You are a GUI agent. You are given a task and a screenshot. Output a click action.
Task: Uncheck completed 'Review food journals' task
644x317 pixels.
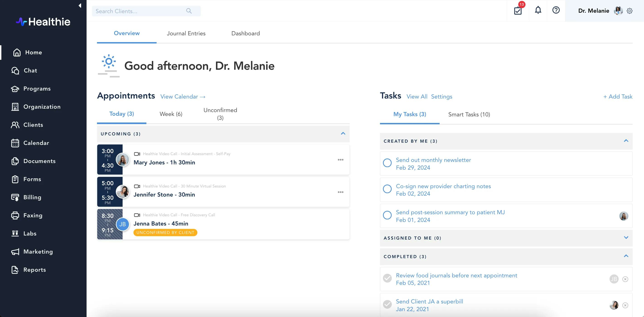pyautogui.click(x=387, y=278)
